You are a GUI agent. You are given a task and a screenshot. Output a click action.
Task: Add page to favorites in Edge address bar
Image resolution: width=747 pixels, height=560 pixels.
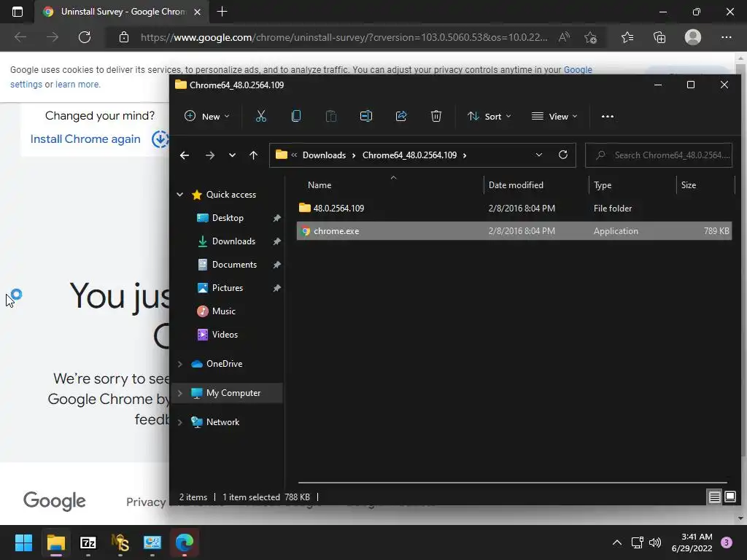click(x=591, y=37)
